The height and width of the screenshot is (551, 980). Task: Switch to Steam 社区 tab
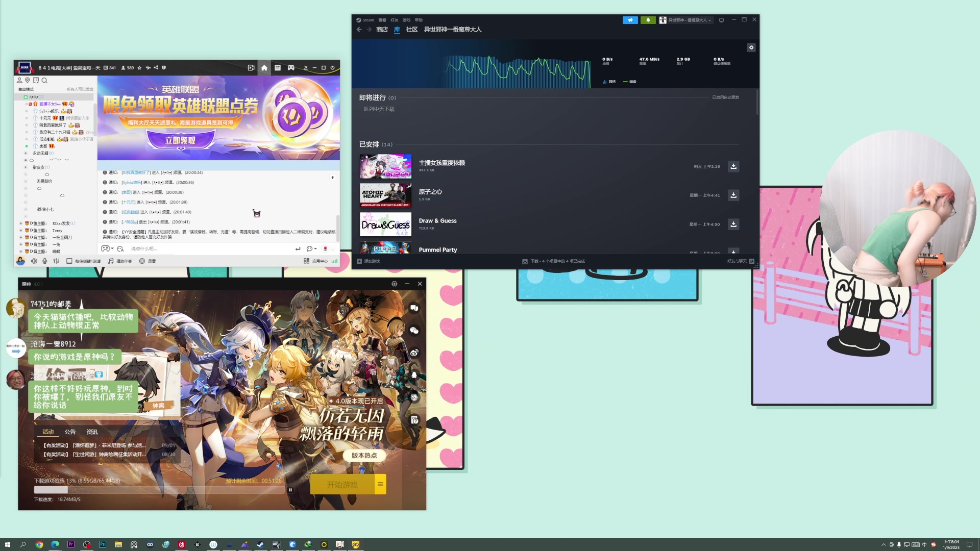click(412, 30)
